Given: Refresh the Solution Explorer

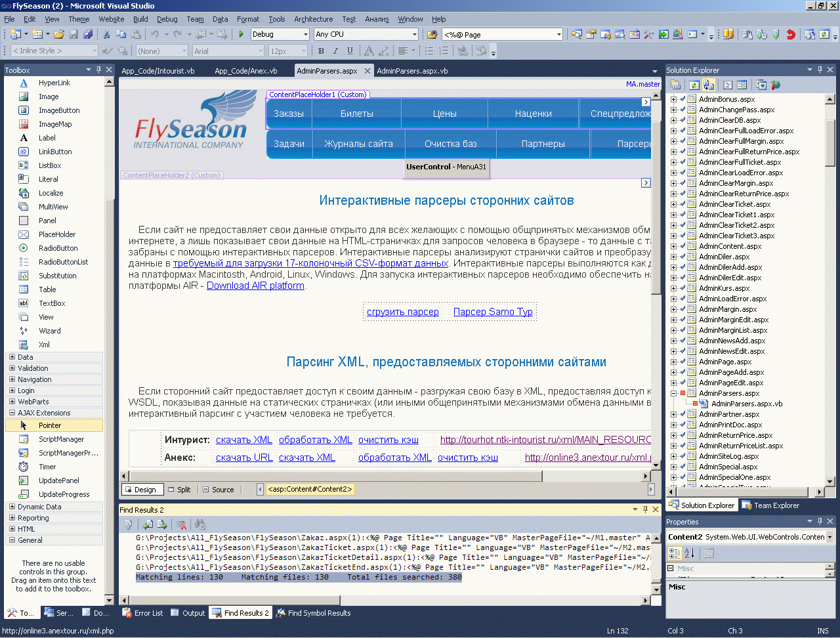Looking at the screenshot, I should point(694,85).
